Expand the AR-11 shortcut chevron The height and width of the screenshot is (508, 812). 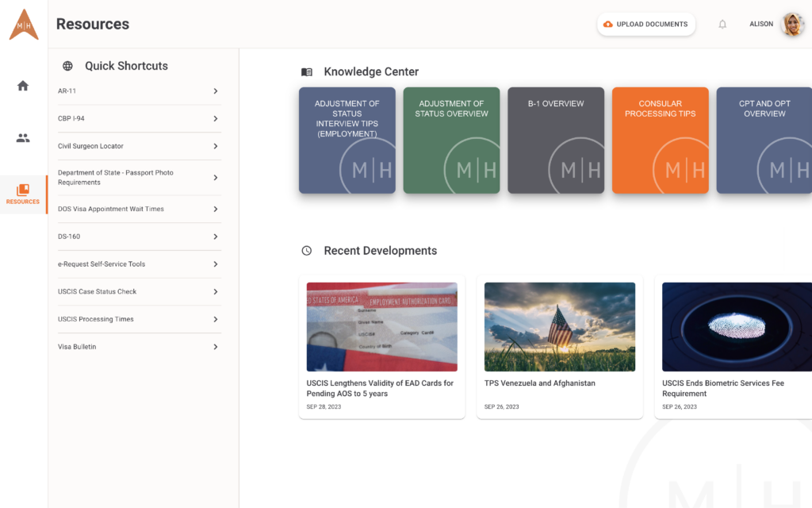coord(216,91)
